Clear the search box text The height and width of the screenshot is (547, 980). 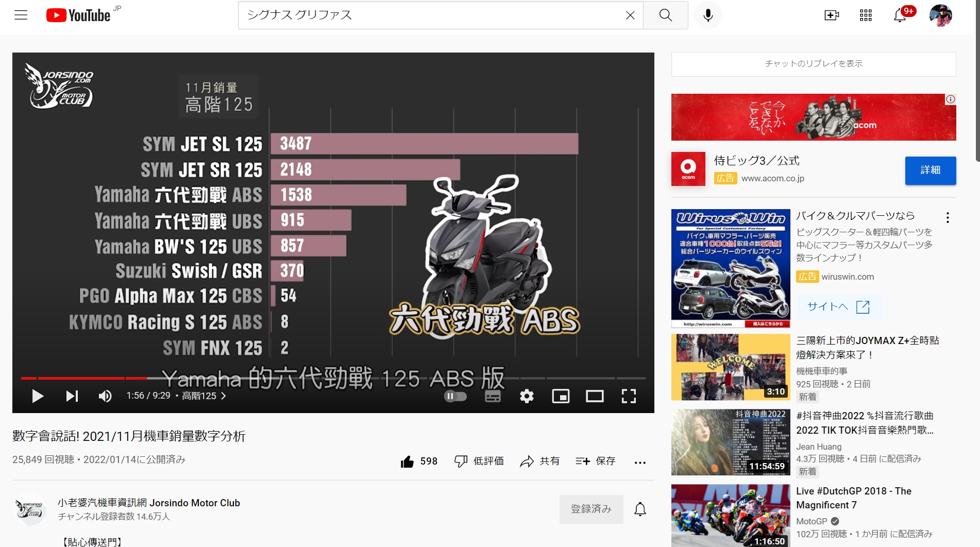click(x=630, y=15)
